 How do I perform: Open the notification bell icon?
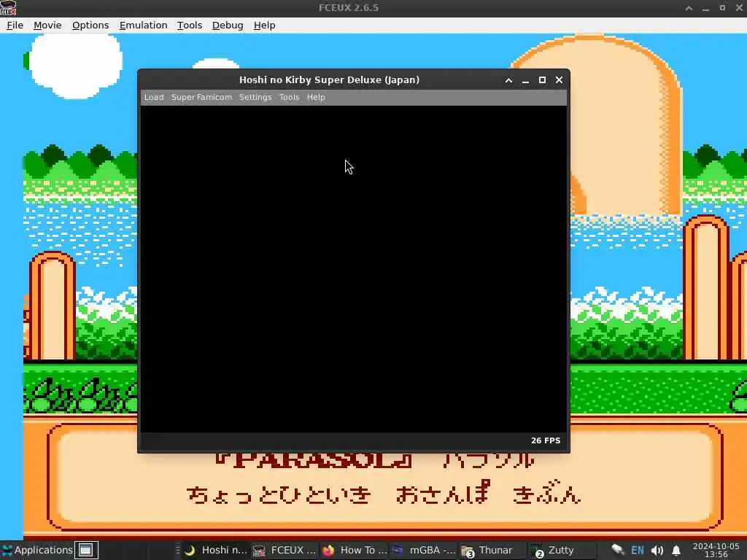coord(676,551)
